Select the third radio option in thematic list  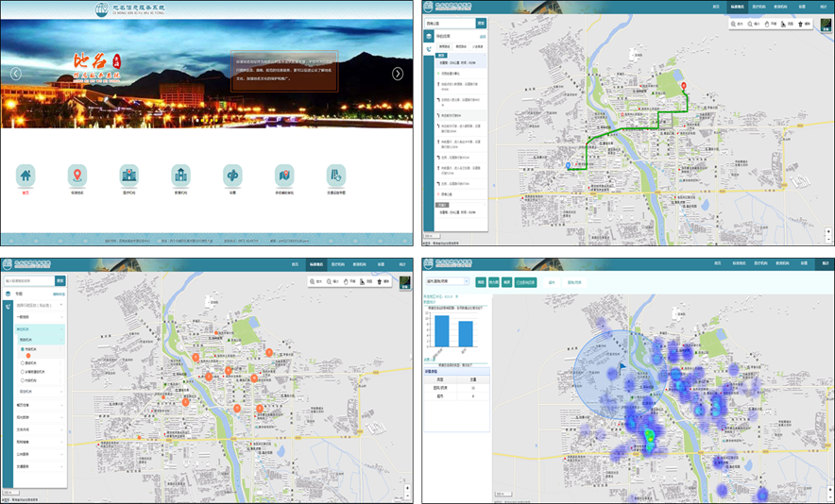pyautogui.click(x=23, y=372)
